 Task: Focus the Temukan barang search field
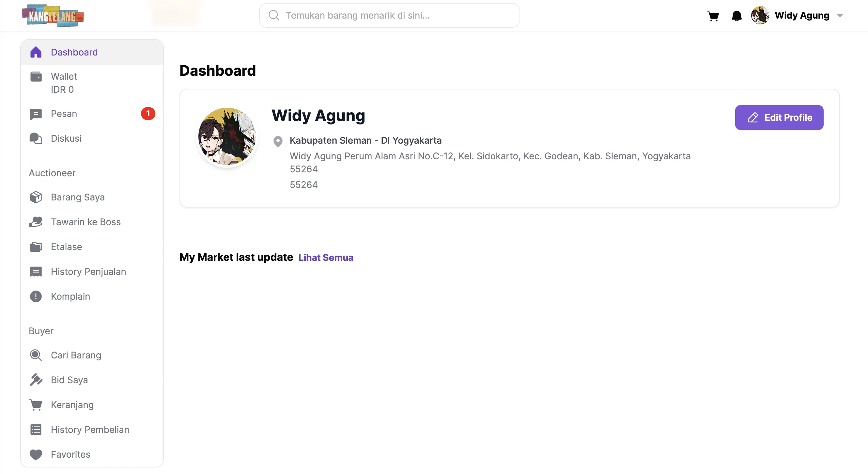point(390,16)
